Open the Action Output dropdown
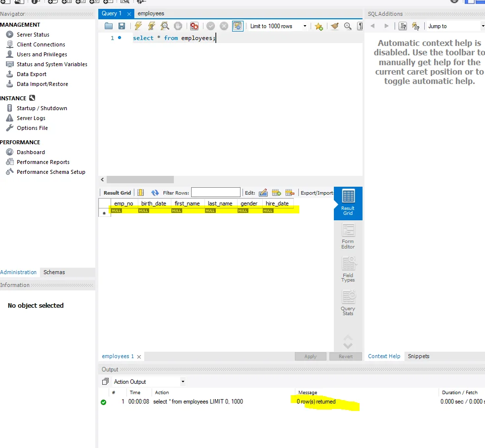The height and width of the screenshot is (448, 485). click(x=183, y=382)
